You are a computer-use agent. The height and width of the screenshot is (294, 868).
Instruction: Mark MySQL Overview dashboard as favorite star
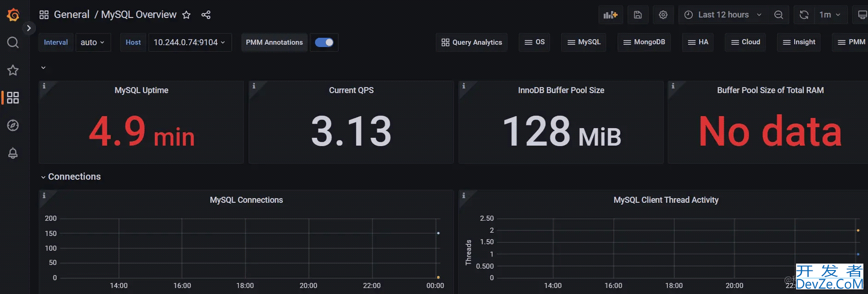tap(186, 15)
